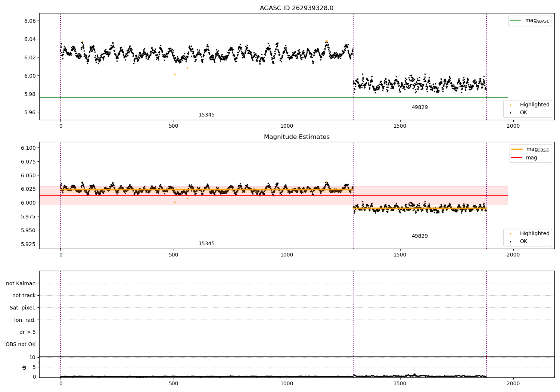Click x-axis tick '2000' in bottom plot

point(513,383)
